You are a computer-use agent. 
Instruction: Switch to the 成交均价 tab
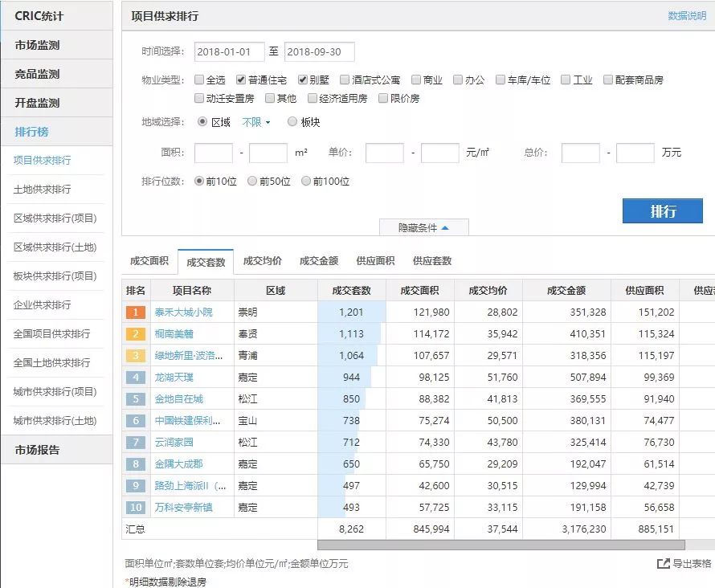tap(262, 261)
